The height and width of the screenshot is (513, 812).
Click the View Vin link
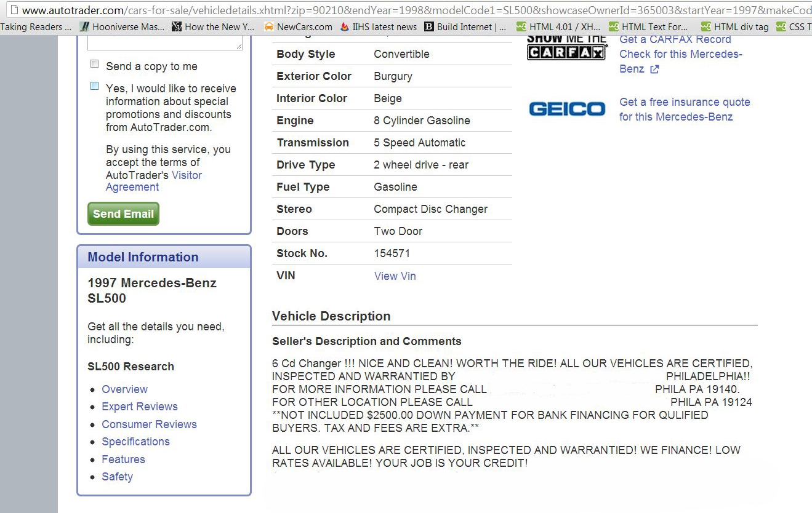click(395, 276)
